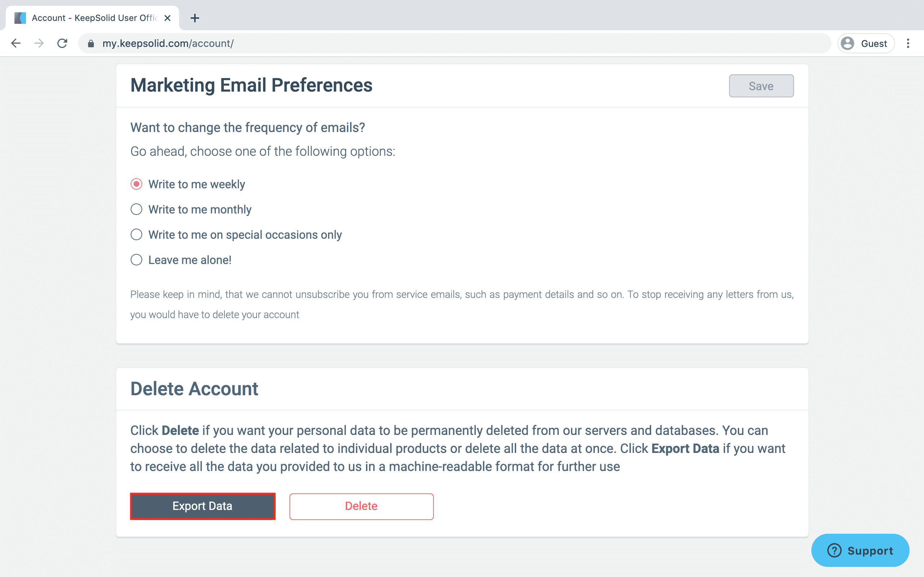
Task: Select Leave me alone radio option
Action: point(136,260)
